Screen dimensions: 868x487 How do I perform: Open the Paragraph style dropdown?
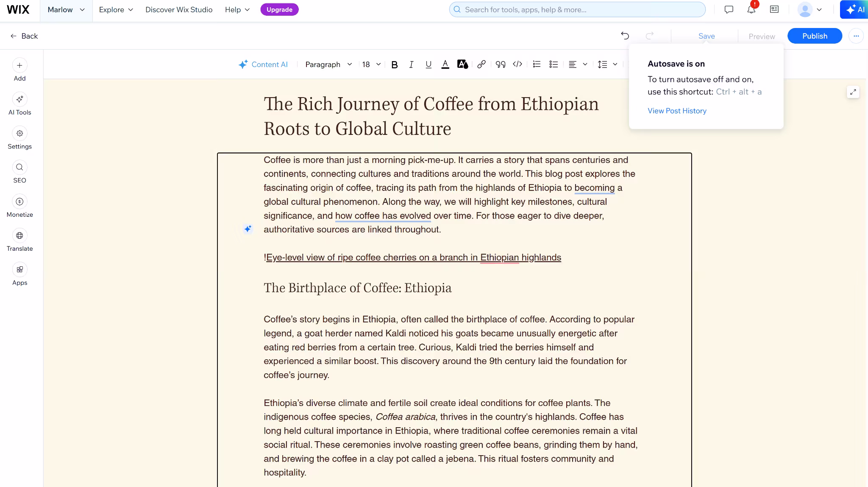[328, 64]
